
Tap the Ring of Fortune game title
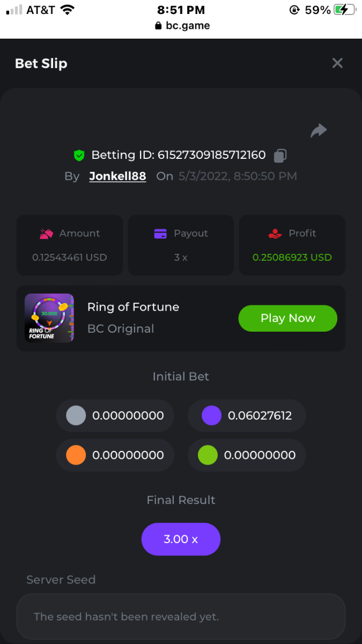133,307
